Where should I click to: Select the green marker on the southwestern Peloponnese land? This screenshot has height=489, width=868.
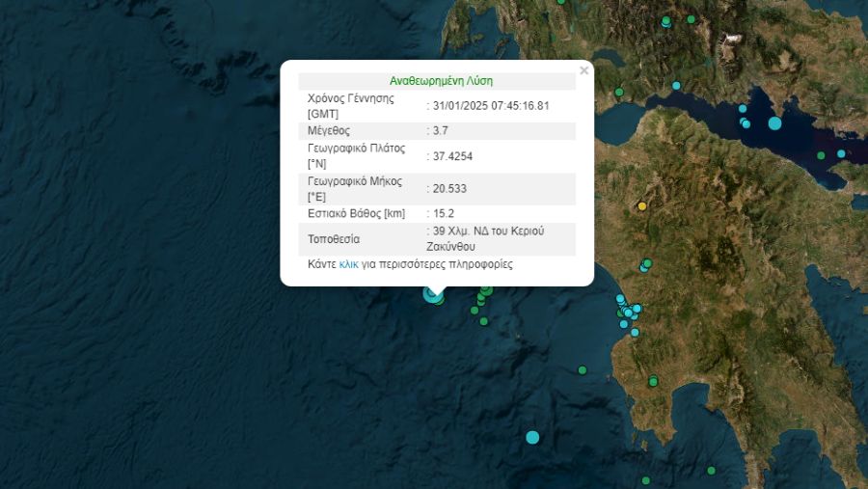click(x=653, y=380)
